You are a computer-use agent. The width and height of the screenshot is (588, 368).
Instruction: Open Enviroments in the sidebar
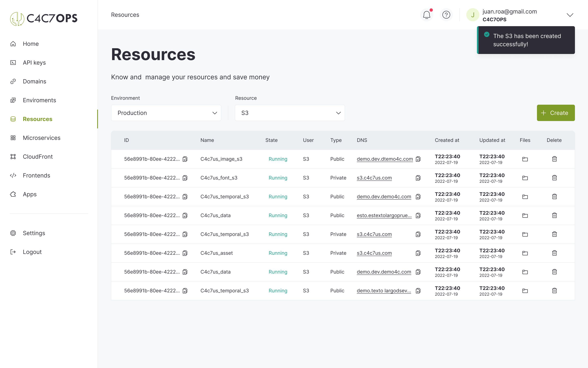point(39,100)
